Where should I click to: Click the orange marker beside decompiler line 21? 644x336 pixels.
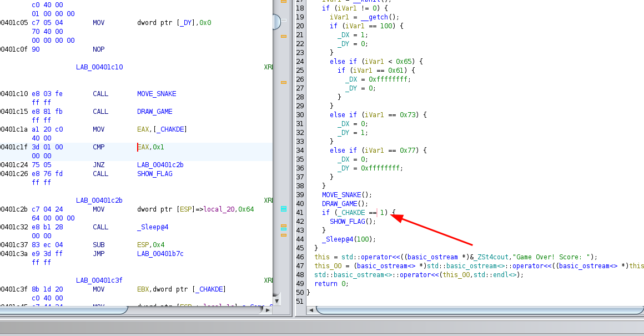[x=283, y=36]
